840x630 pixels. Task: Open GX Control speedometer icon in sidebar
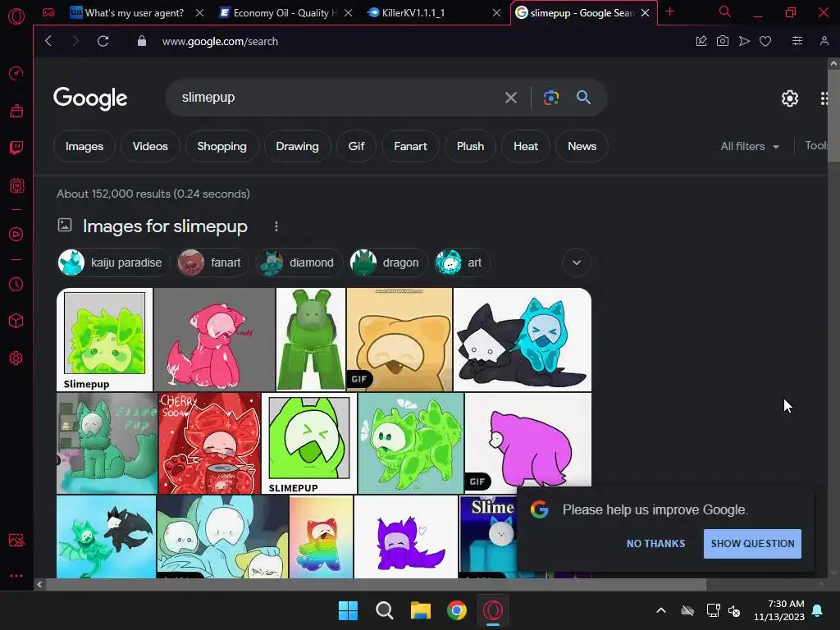tap(16, 73)
